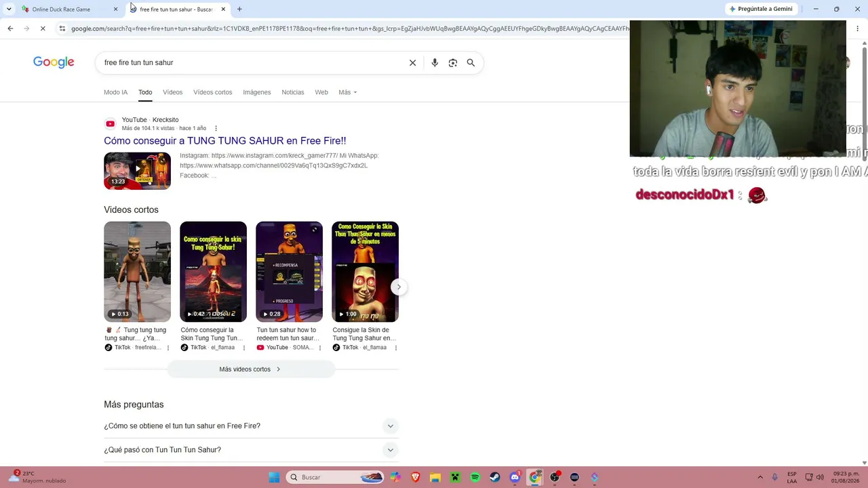Expand '¿Cómo se obtiene el tun tun sahur' question
This screenshot has width=868, height=488.
pyautogui.click(x=251, y=426)
